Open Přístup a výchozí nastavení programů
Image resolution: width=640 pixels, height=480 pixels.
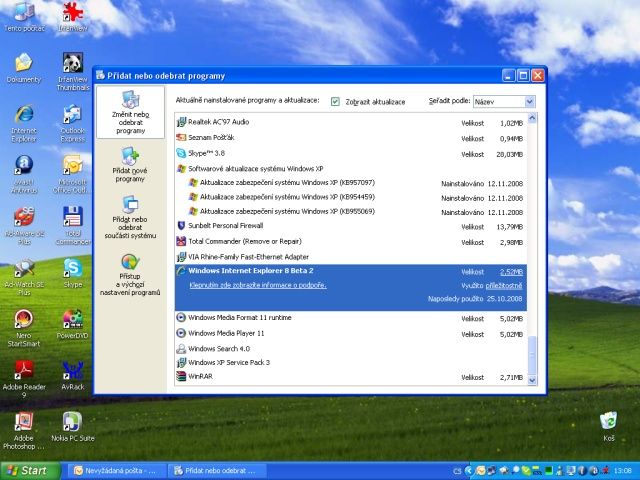coord(130,274)
